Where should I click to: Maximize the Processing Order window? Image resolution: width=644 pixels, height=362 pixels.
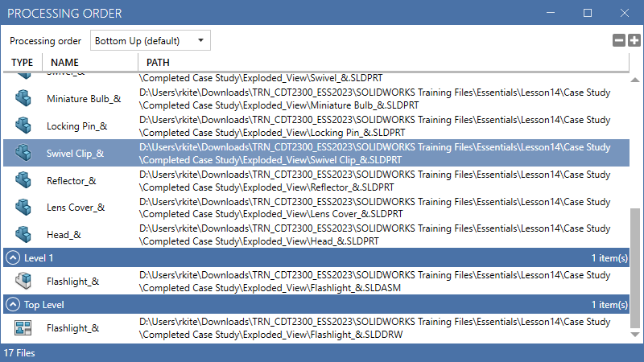[588, 13]
